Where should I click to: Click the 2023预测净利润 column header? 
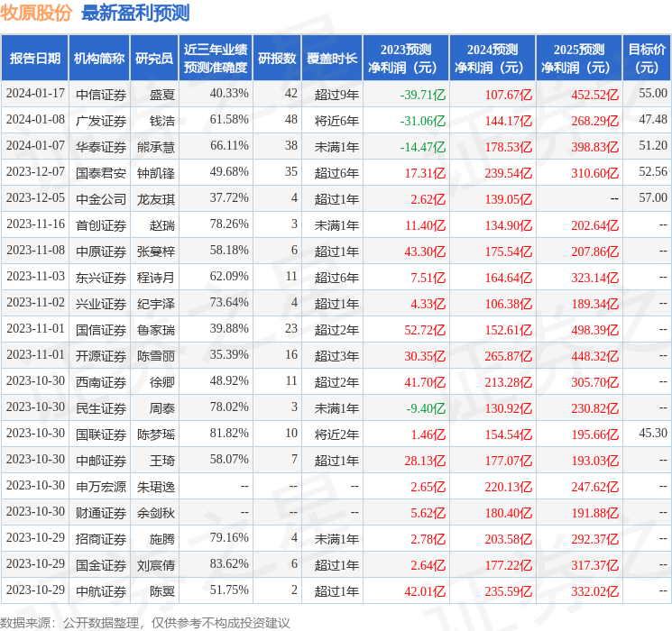pos(406,59)
